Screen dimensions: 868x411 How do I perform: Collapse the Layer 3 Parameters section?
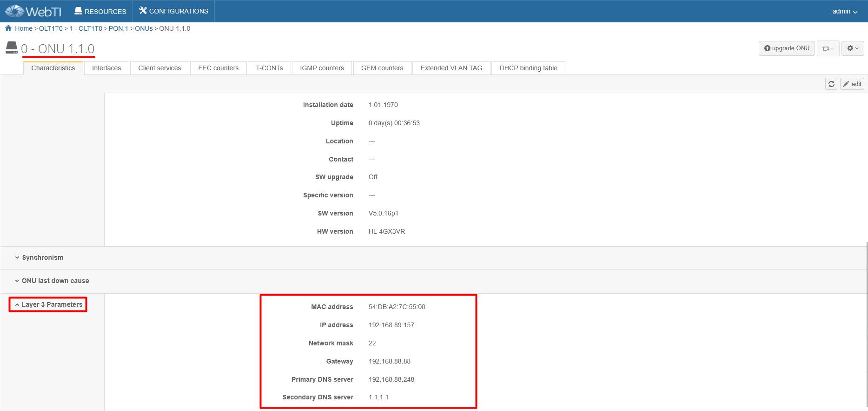(48, 304)
